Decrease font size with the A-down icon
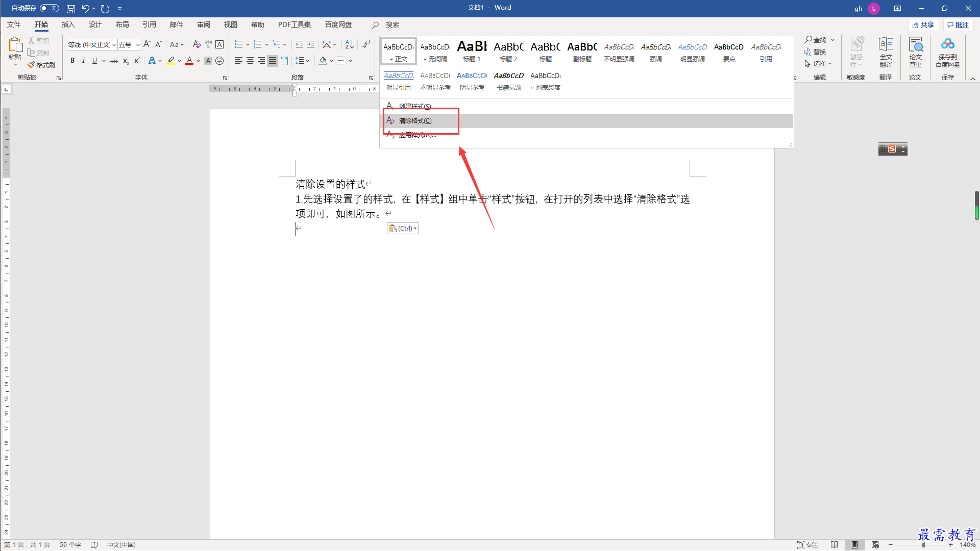This screenshot has width=980, height=551. (x=158, y=44)
